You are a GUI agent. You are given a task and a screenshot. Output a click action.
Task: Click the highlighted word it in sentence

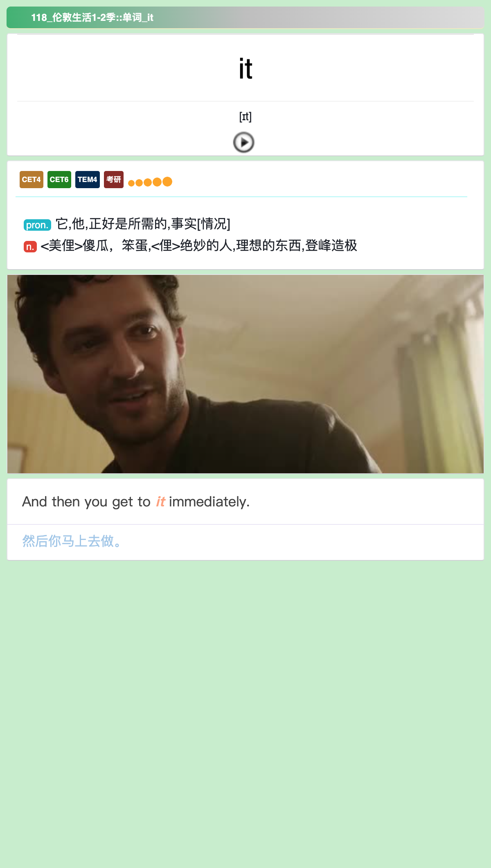(160, 501)
